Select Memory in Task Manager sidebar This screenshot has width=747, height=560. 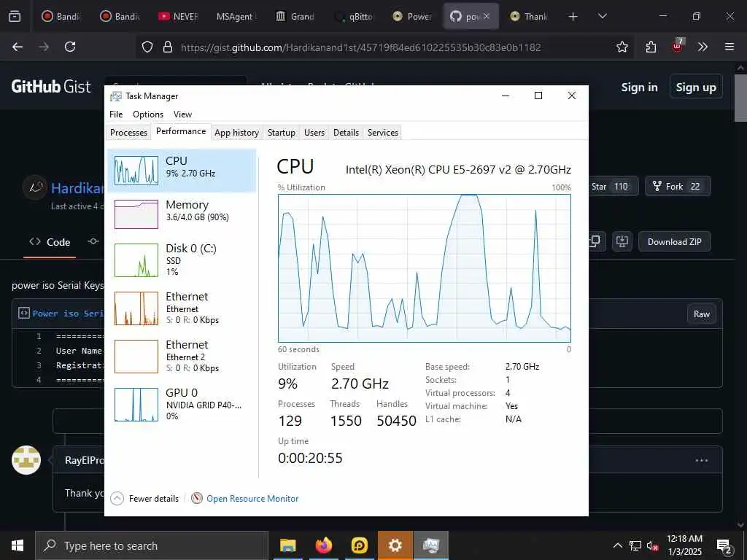tap(182, 214)
